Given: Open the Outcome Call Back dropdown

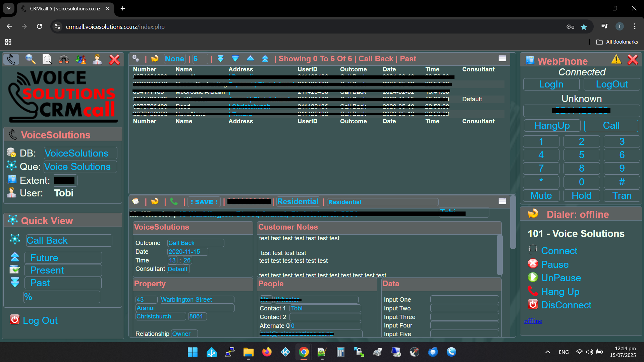Looking at the screenshot, I should pos(196,243).
